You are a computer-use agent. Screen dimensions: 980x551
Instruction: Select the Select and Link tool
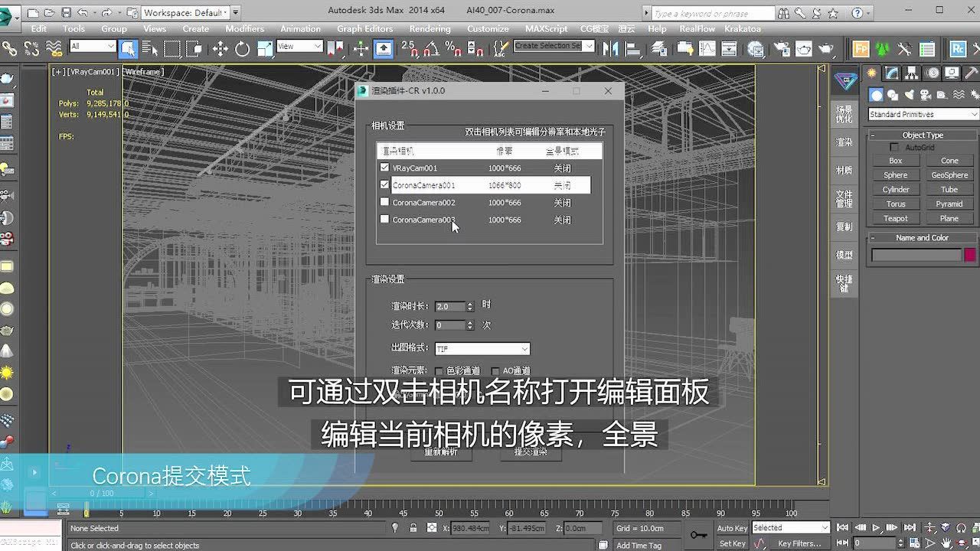pos(9,49)
